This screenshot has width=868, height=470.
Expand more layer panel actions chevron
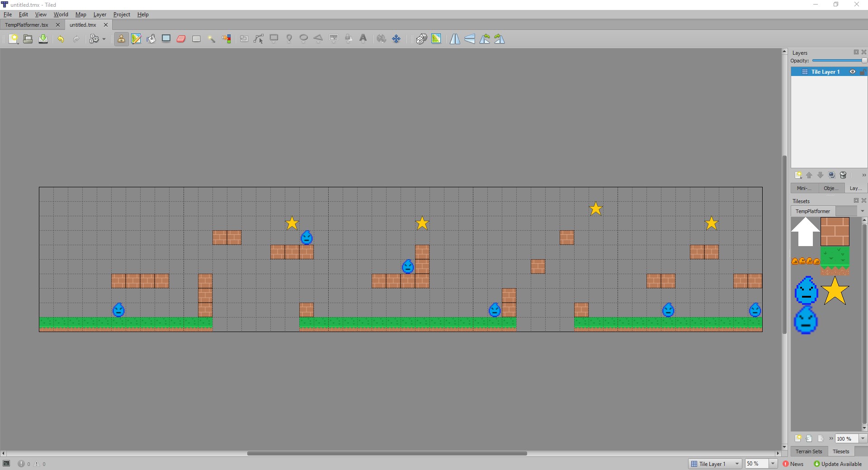863,176
